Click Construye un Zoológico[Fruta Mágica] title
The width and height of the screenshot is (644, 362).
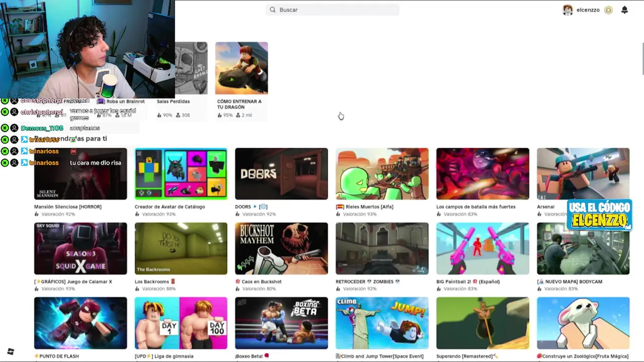(x=582, y=356)
